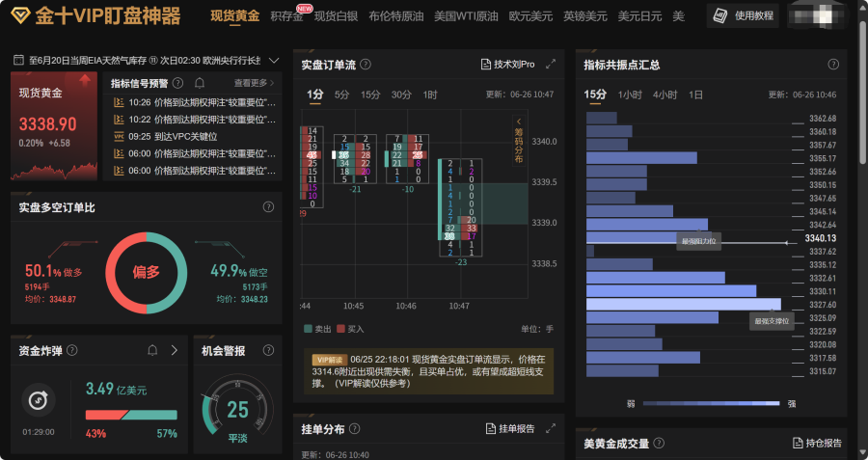Switch to the 积存金 tab
The width and height of the screenshot is (868, 460).
click(286, 16)
